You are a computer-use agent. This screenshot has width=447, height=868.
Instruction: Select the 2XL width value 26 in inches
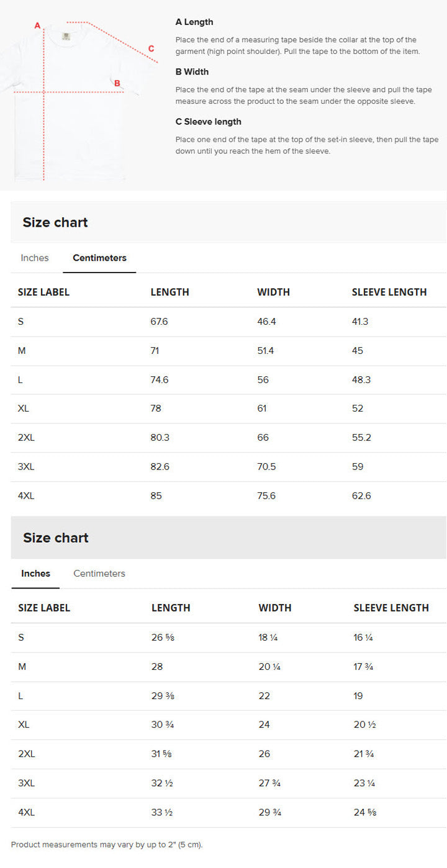point(264,754)
